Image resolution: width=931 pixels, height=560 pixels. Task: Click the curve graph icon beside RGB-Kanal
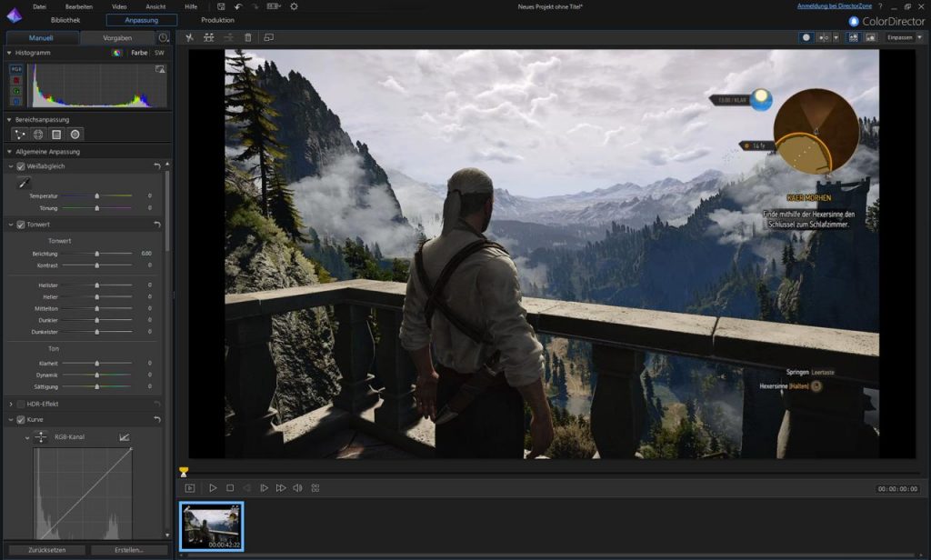(x=124, y=437)
